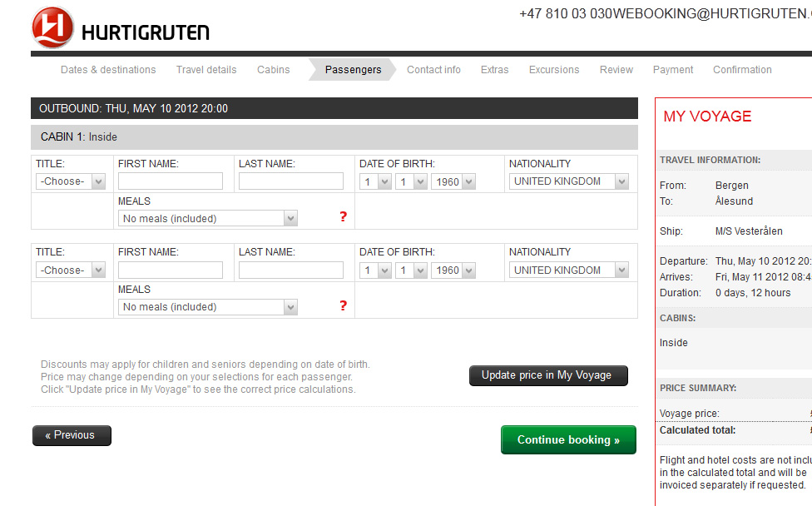Viewport: 812px width, 506px height.
Task: Click the TRAVEL INFORMATION heading
Action: click(x=710, y=160)
